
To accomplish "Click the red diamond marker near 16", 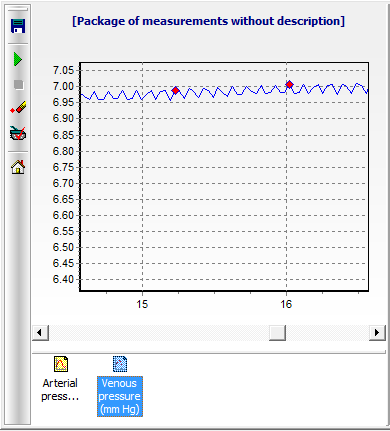I will [289, 85].
